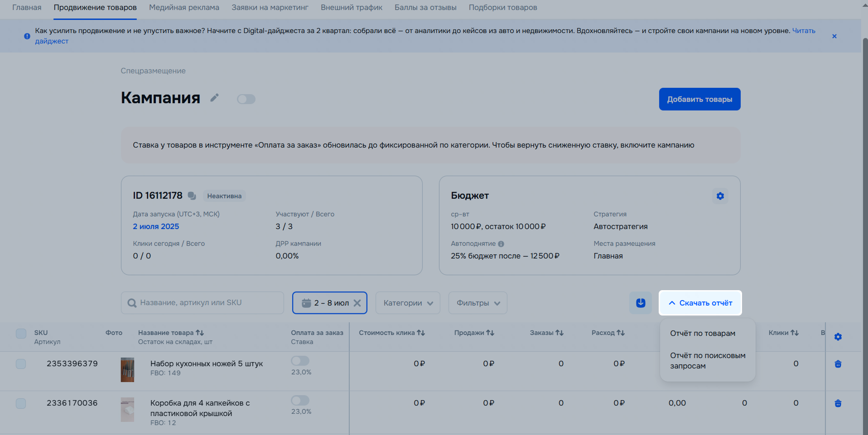Choose Отчёт по товарам from menu

click(x=703, y=333)
